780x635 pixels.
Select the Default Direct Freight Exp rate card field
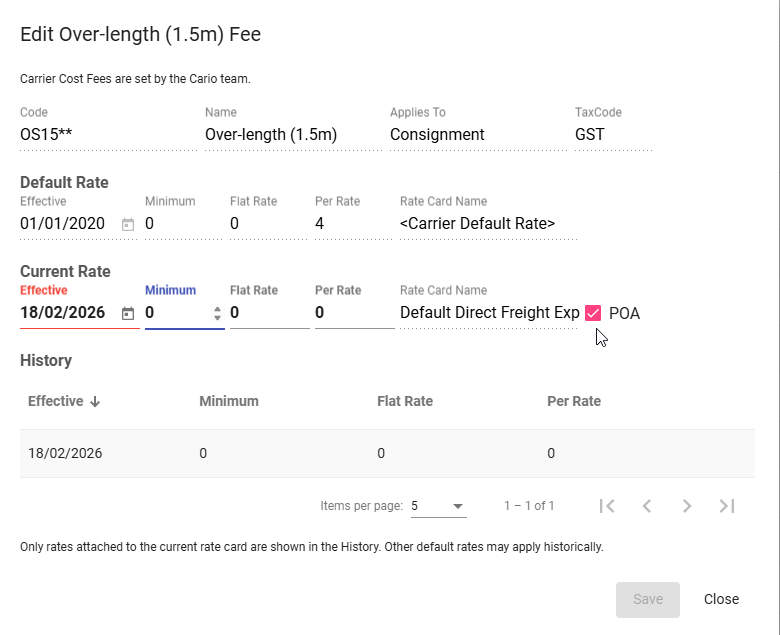point(488,313)
